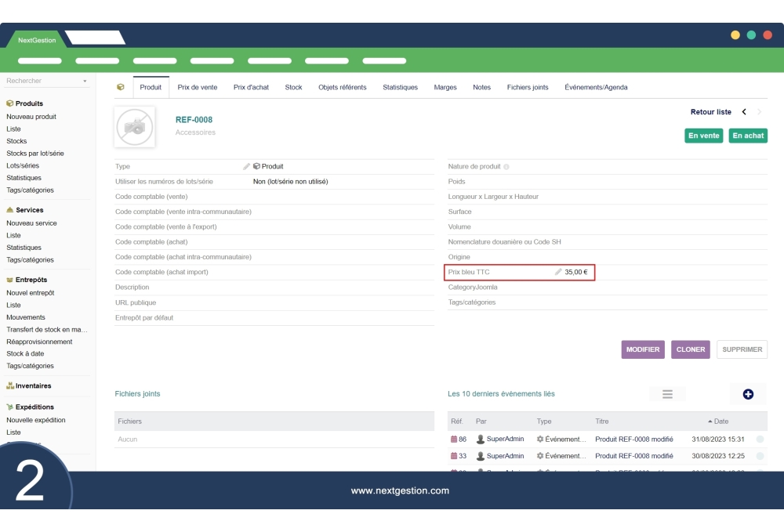Click the pencil icon next to the Type field
The image size is (784, 532).
pos(245,166)
